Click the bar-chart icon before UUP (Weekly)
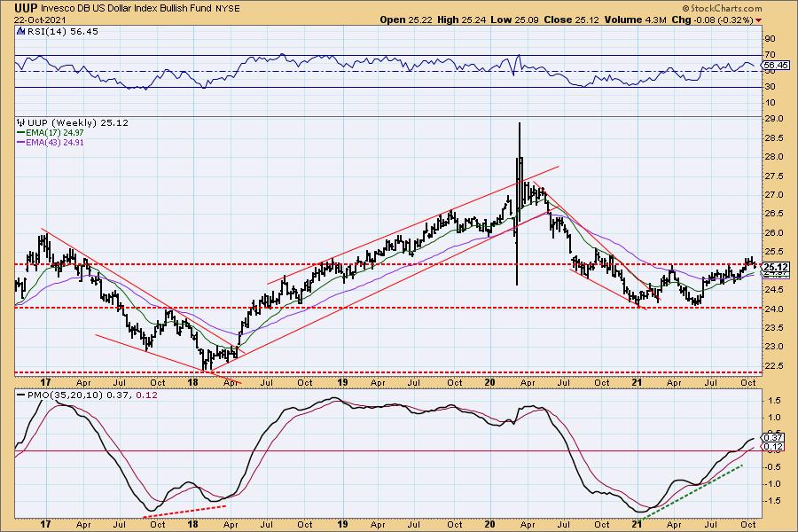The image size is (798, 532). coord(20,122)
